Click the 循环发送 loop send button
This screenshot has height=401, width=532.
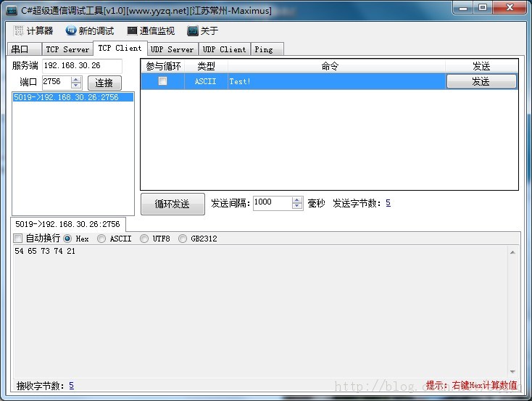(x=172, y=204)
